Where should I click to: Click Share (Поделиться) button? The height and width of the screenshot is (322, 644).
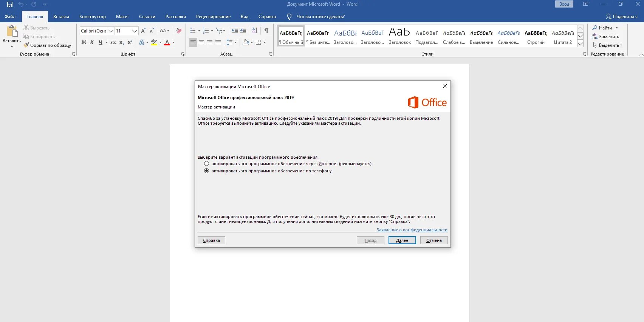tap(622, 17)
